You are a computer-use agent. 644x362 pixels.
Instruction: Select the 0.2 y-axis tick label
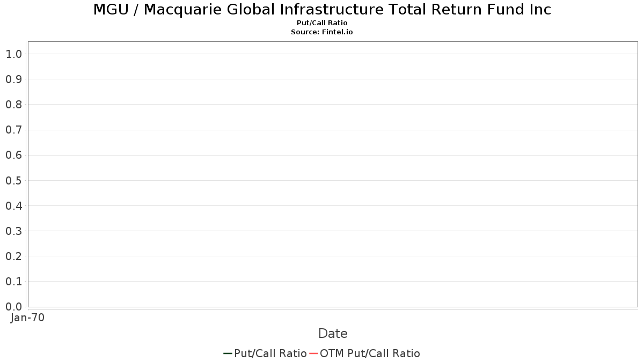click(x=14, y=256)
